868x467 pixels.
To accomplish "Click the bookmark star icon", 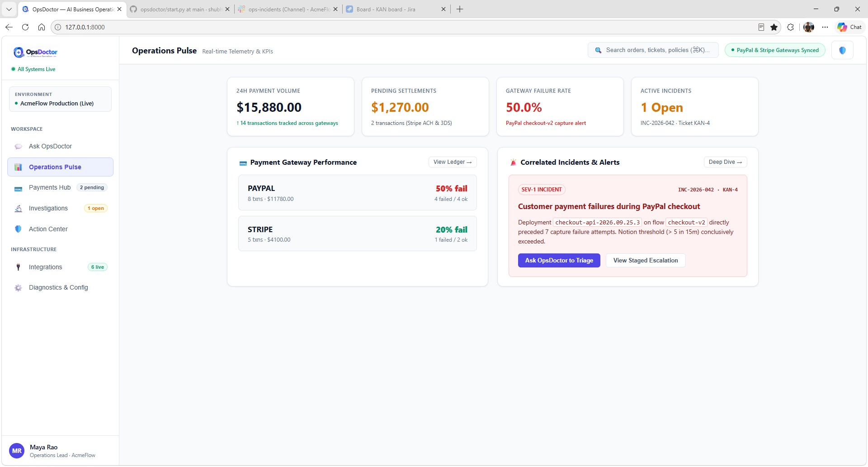I will (x=774, y=27).
